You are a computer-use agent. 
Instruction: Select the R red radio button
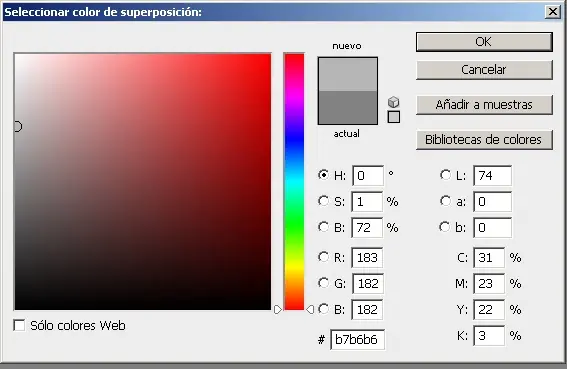pos(323,257)
